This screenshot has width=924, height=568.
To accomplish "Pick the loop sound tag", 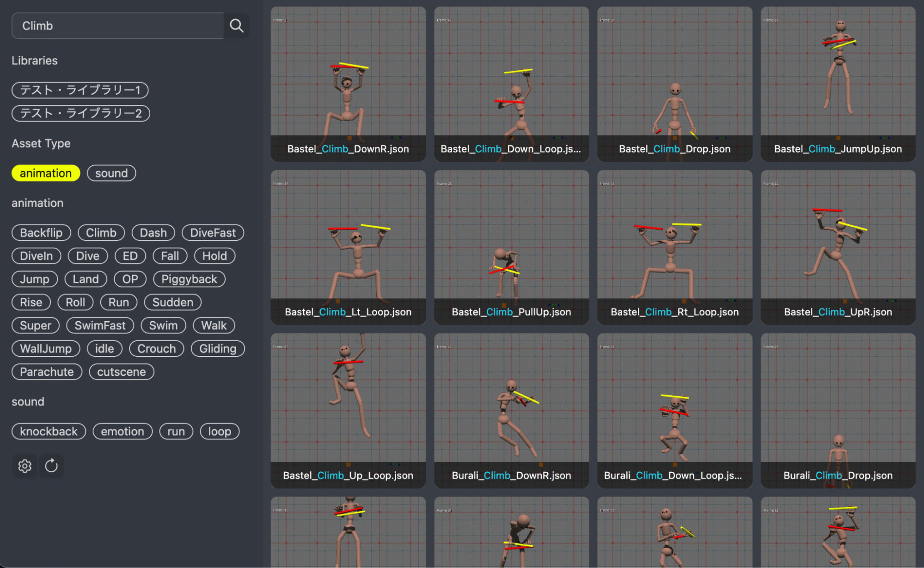I will [220, 431].
